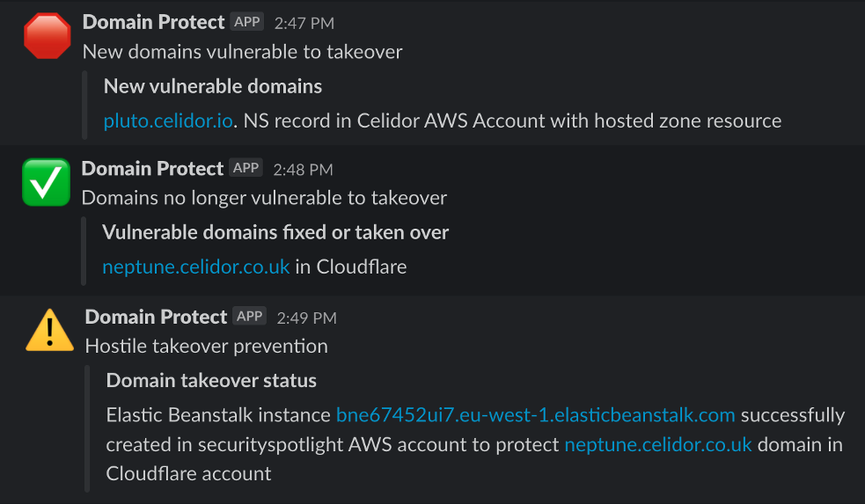865x504 pixels.
Task: Click the 2:47 PM timestamp
Action: [x=304, y=23]
